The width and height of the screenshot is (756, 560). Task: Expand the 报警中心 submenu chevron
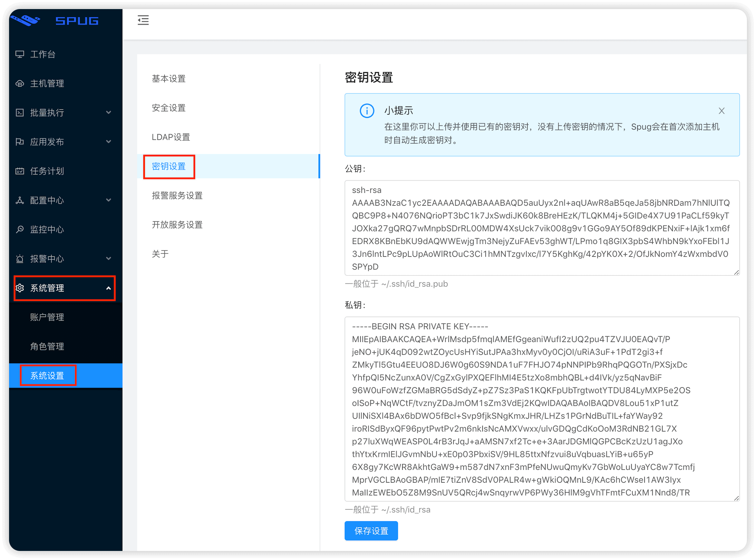[108, 259]
